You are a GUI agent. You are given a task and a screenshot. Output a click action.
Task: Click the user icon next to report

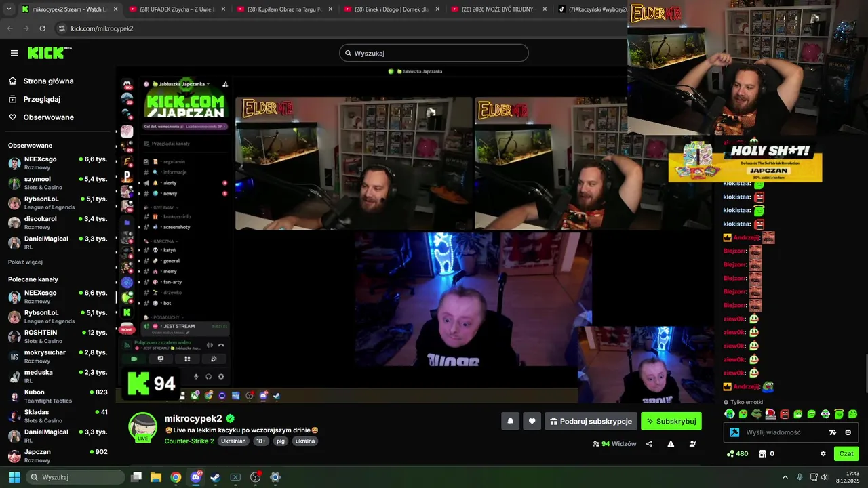692,444
